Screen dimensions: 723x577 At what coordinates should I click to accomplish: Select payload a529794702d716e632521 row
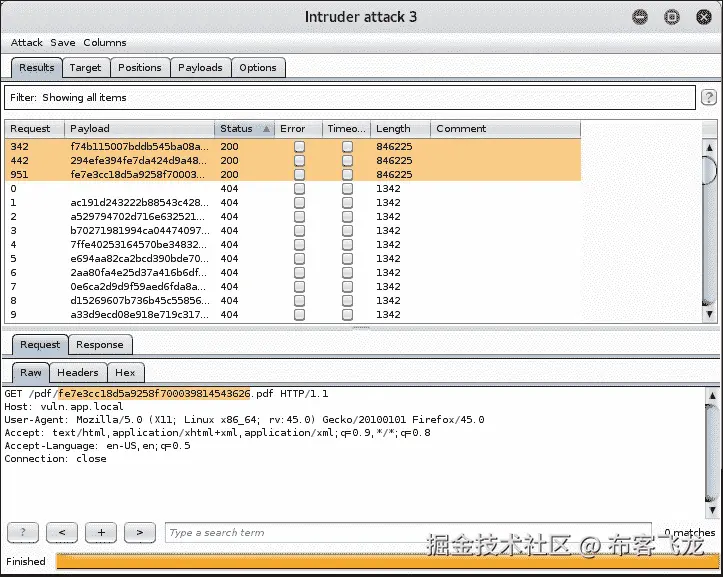(x=293, y=216)
